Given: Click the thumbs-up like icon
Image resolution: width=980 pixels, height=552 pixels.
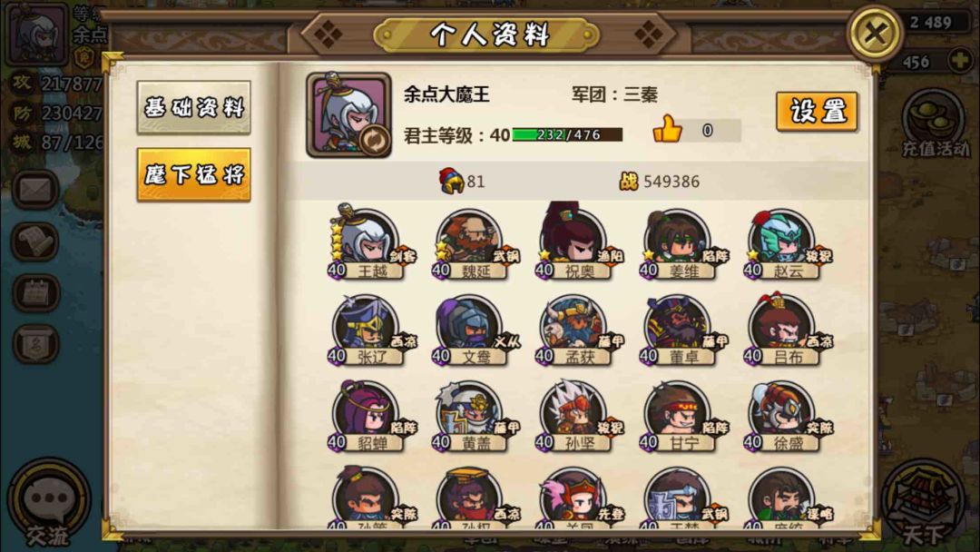Looking at the screenshot, I should click(667, 129).
